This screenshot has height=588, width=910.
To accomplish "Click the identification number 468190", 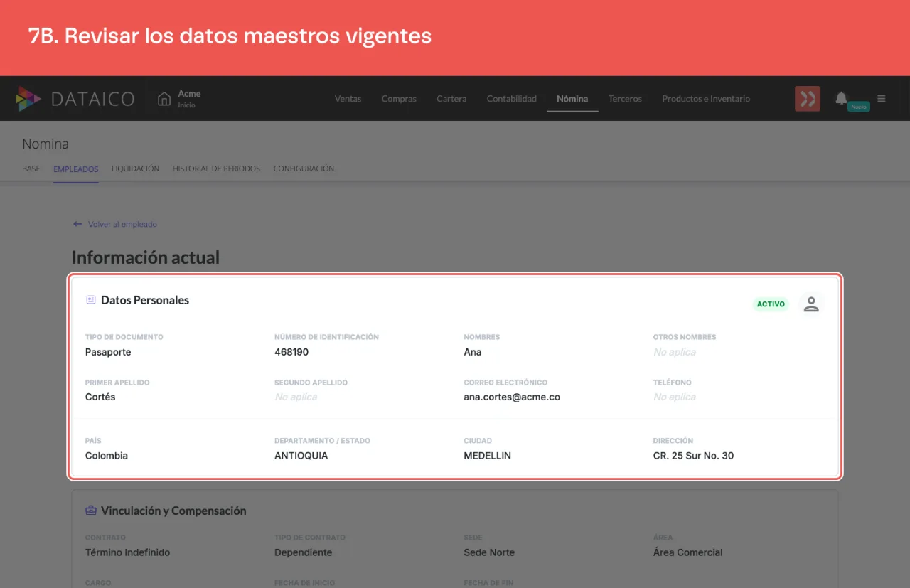I will [x=291, y=352].
